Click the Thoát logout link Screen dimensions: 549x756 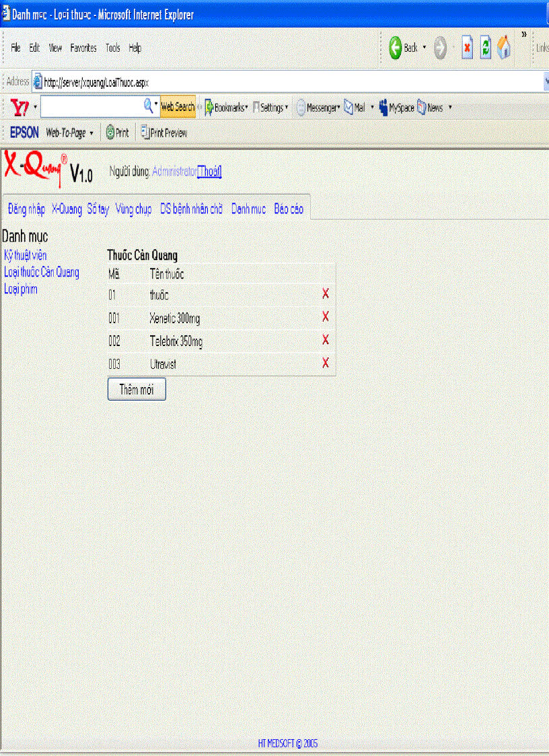209,172
